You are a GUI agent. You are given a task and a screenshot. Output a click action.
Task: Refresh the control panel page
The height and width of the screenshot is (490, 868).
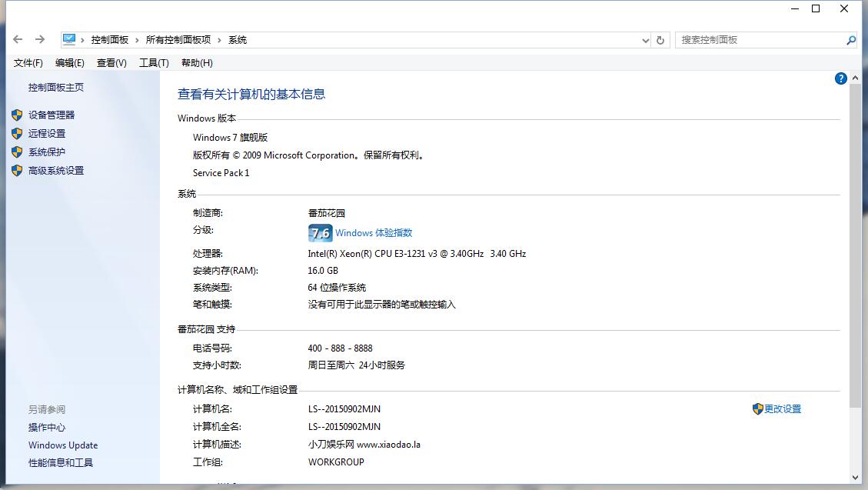[x=660, y=40]
